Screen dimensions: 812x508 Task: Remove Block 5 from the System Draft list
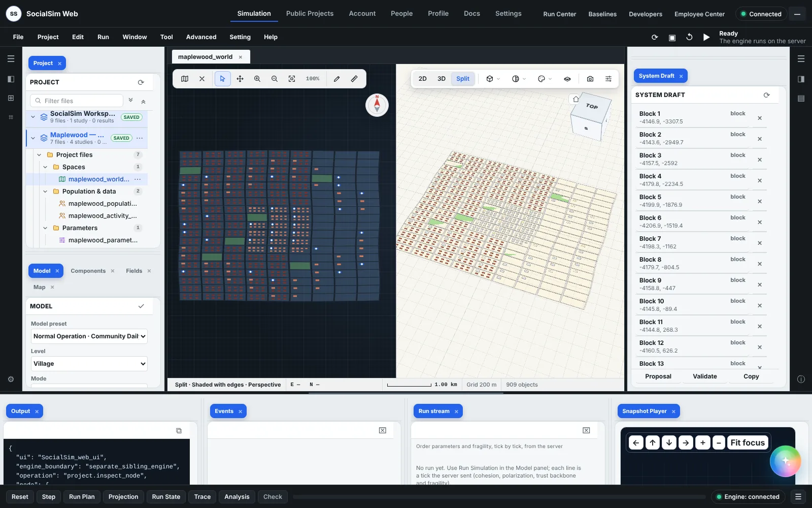[x=760, y=202]
